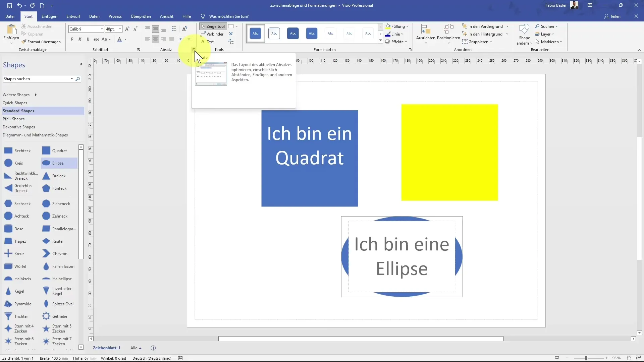This screenshot has width=644, height=362.
Task: Open the Positionieren menu
Action: tap(448, 34)
